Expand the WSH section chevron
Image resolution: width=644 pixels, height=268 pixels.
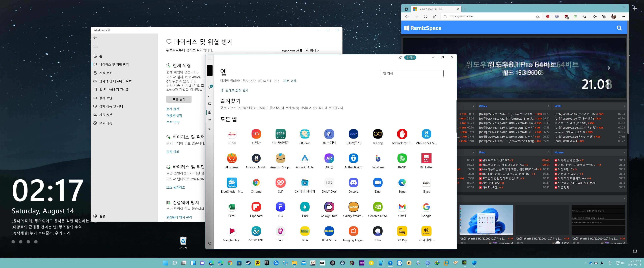point(624,106)
